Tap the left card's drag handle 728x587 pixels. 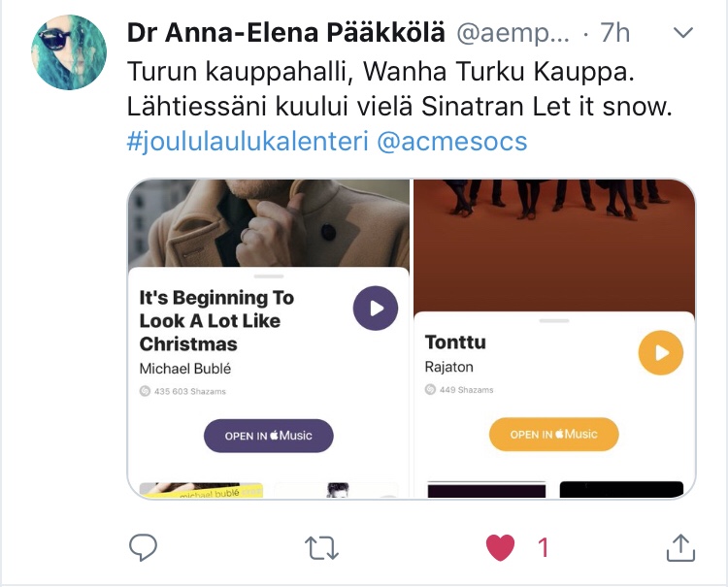[x=269, y=277]
